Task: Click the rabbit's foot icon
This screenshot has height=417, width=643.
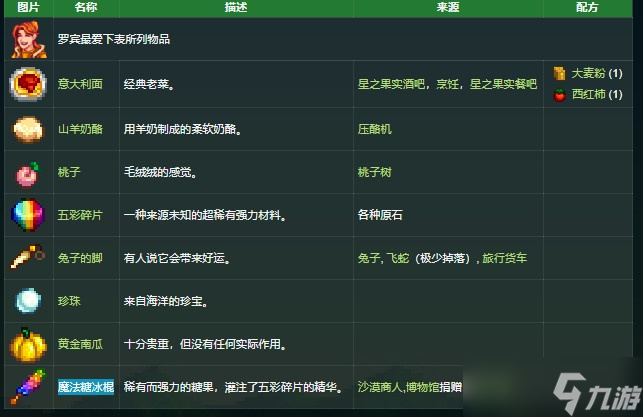Action: 27,257
